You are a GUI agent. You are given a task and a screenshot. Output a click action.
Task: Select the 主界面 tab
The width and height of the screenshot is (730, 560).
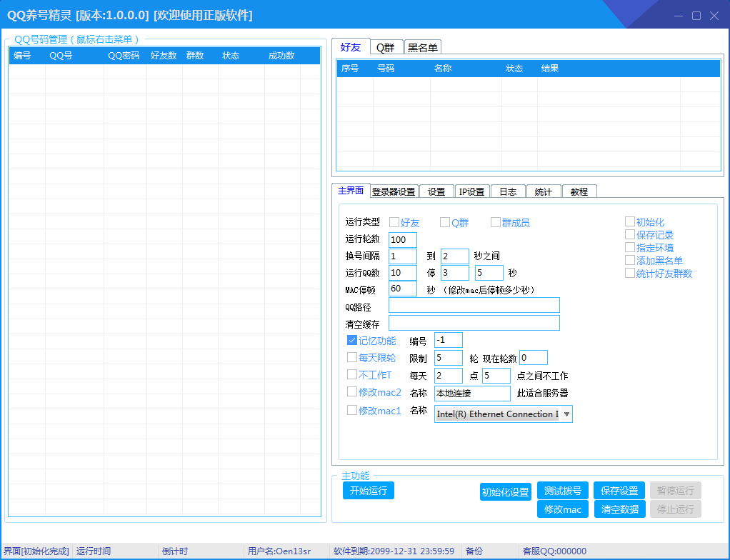[x=351, y=191]
